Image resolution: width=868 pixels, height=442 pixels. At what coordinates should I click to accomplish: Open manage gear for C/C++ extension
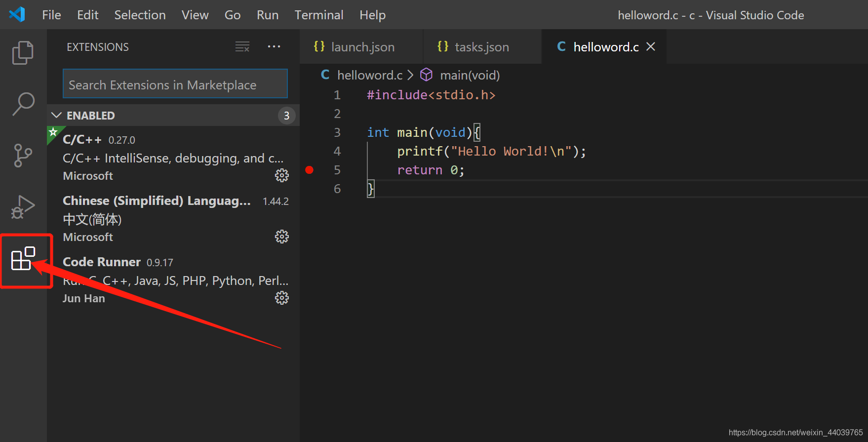pos(282,175)
